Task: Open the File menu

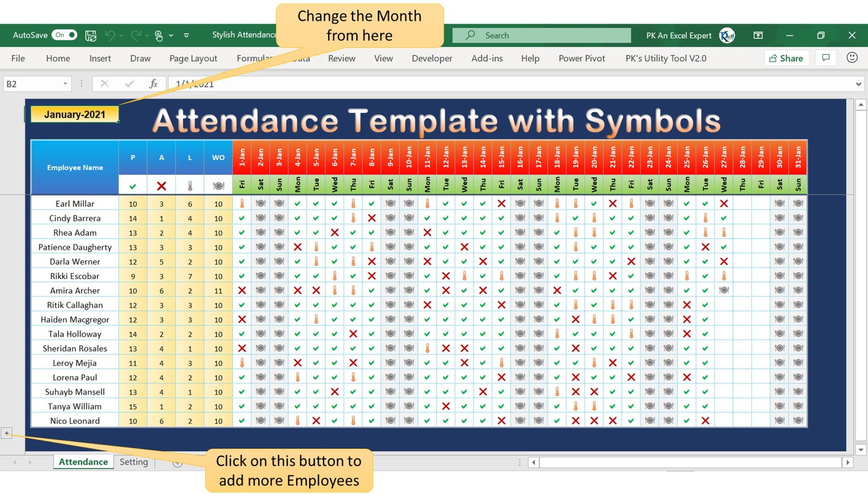Action: (17, 58)
